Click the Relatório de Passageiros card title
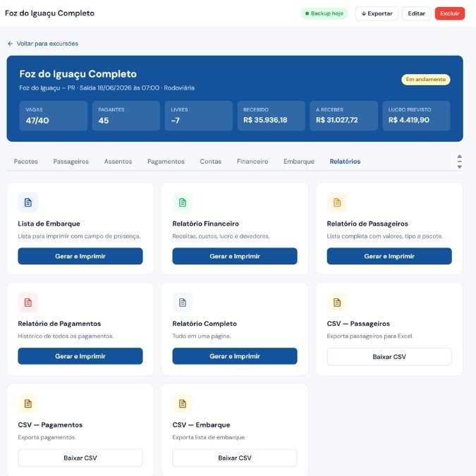The width and height of the screenshot is (476, 476). tap(367, 224)
